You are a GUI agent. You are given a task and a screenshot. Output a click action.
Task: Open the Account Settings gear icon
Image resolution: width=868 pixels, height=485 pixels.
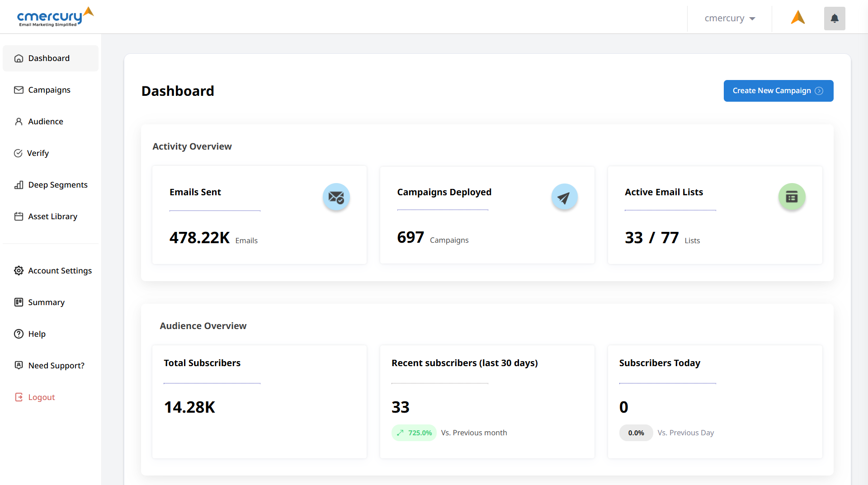tap(19, 270)
